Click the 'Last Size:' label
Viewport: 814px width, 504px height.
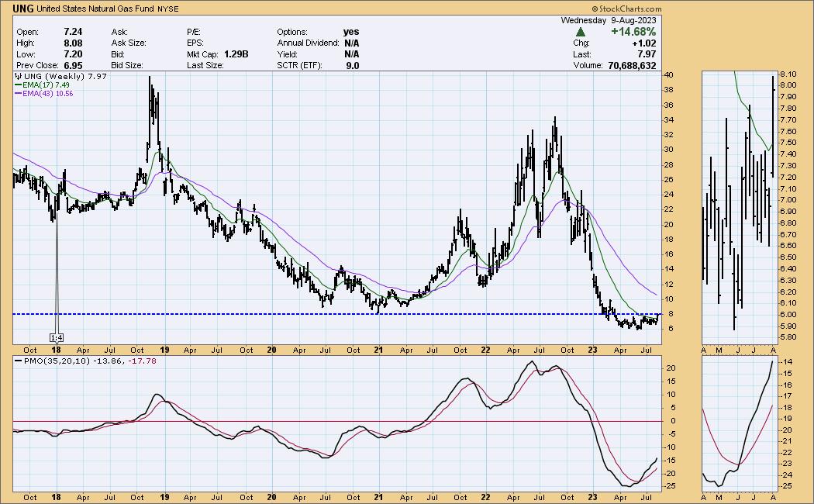pyautogui.click(x=205, y=65)
